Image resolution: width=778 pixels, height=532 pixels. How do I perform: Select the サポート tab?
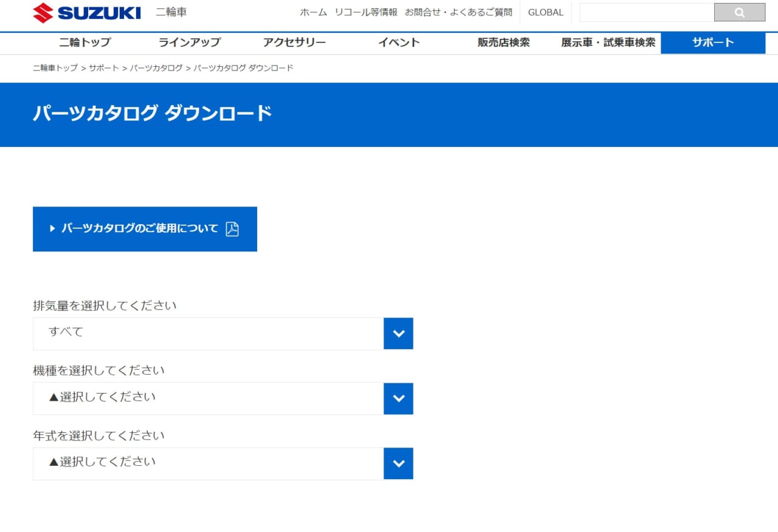pos(713,43)
